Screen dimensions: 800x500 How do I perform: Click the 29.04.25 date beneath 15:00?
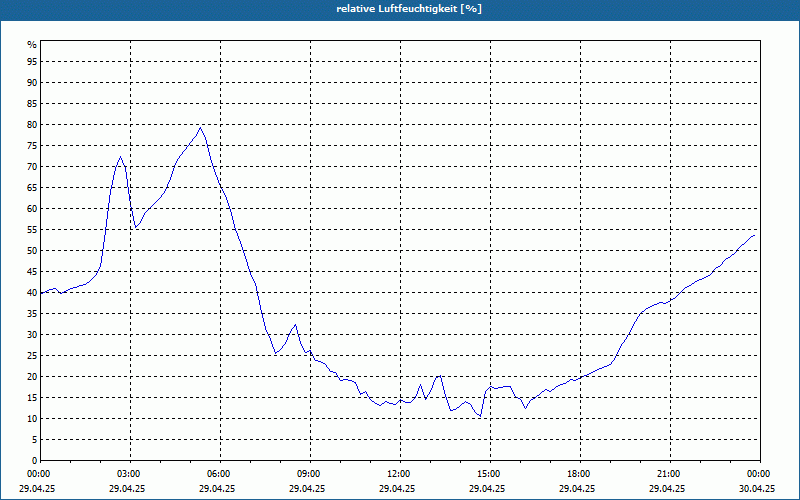[x=487, y=488]
